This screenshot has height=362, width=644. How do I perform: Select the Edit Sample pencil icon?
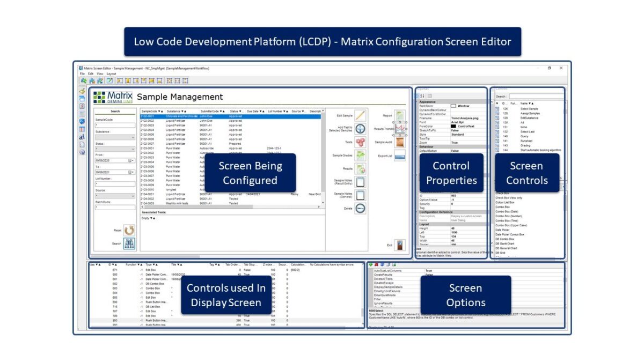click(359, 116)
